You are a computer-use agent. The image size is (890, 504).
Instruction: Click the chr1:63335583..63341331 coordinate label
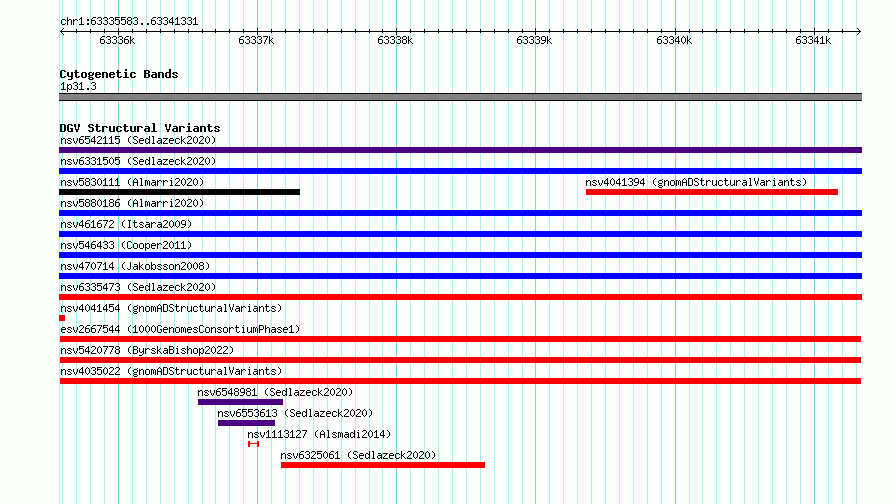[129, 22]
